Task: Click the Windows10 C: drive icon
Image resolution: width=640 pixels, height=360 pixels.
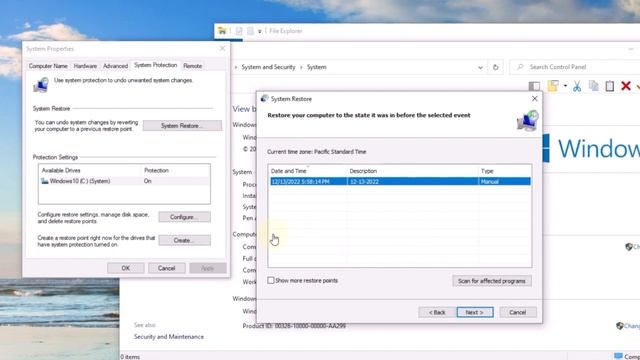Action: click(45, 181)
